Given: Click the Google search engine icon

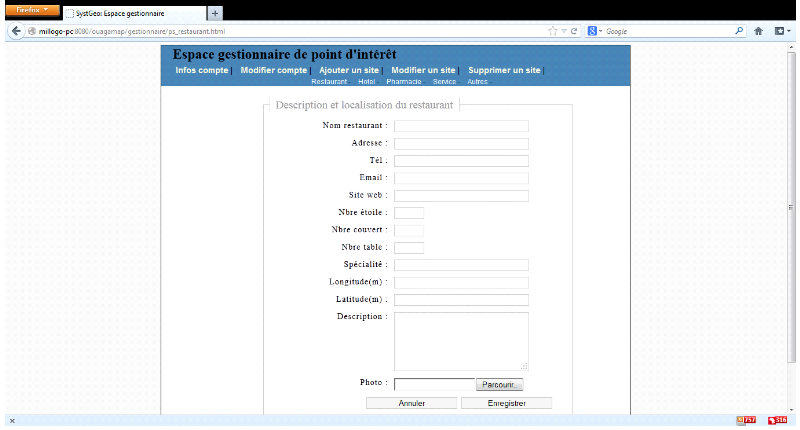Looking at the screenshot, I should coord(592,31).
